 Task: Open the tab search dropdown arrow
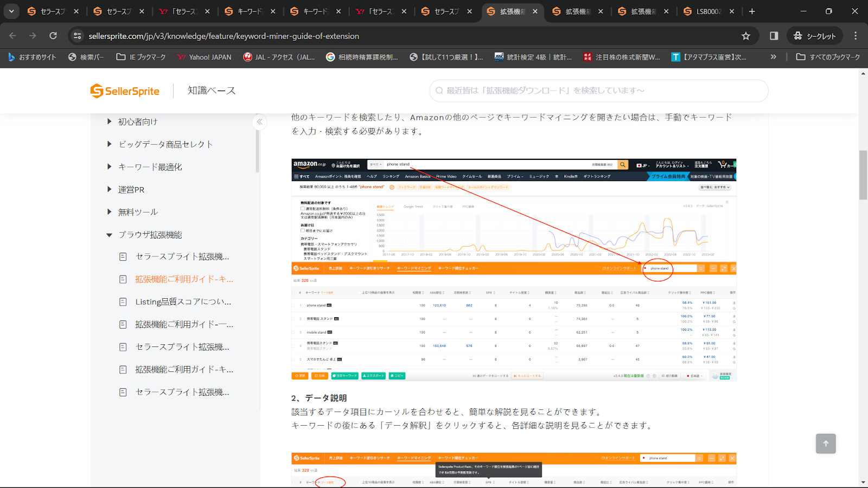click(x=11, y=11)
